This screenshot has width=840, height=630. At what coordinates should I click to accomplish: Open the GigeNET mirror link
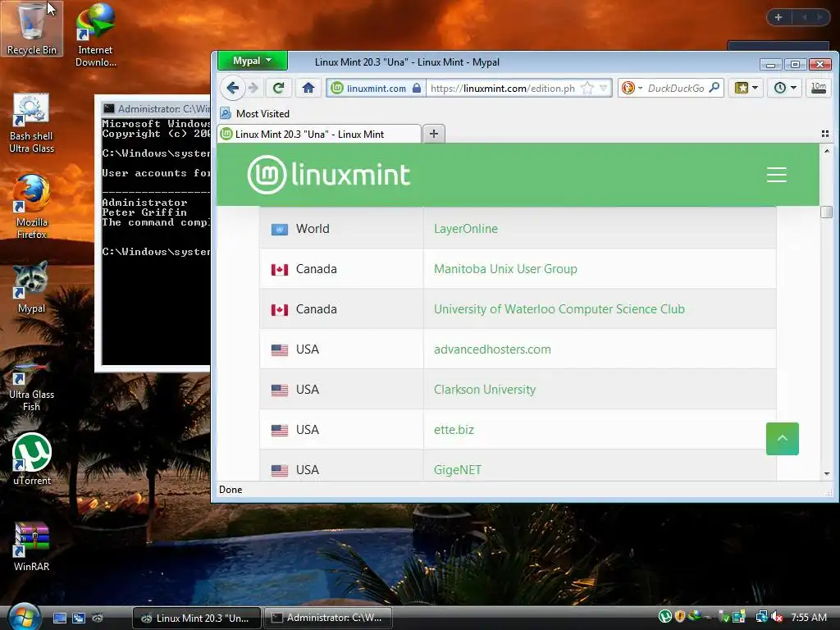click(458, 470)
